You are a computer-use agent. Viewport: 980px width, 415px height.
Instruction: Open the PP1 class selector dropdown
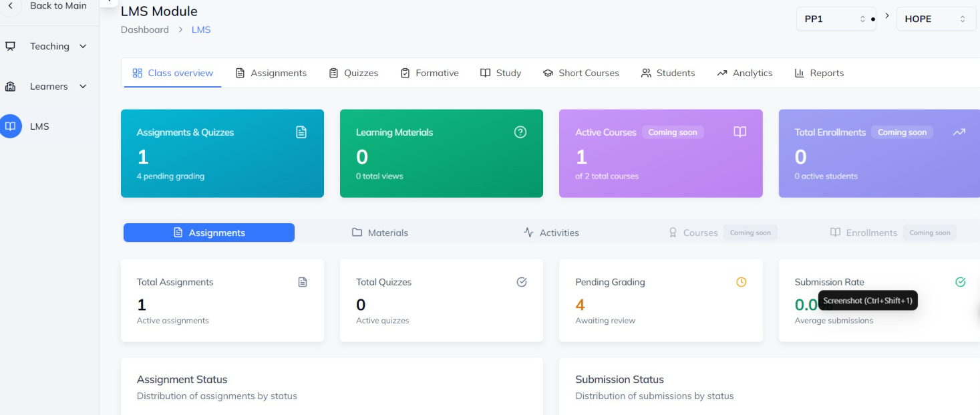[836, 19]
